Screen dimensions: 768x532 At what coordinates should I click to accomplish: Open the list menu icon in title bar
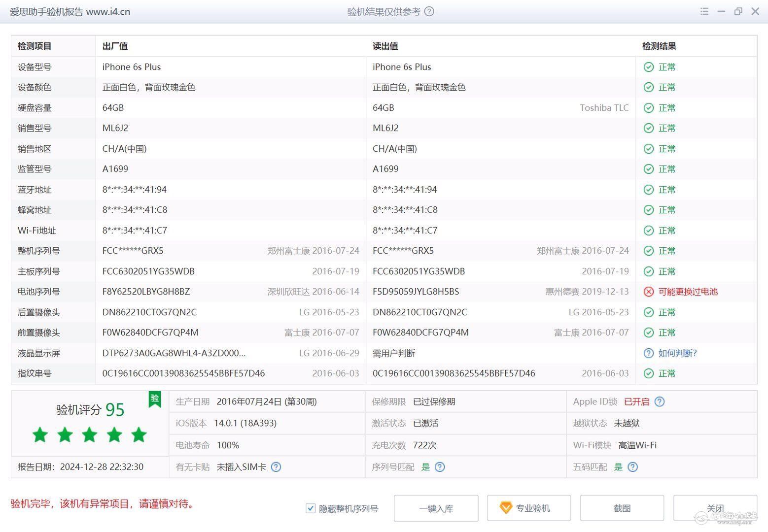(x=704, y=11)
